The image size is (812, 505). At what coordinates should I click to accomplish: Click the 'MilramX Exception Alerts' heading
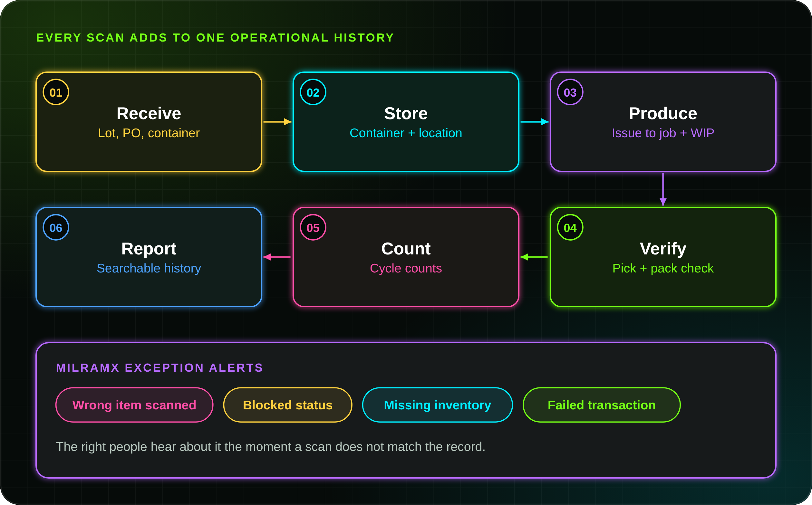pos(159,368)
